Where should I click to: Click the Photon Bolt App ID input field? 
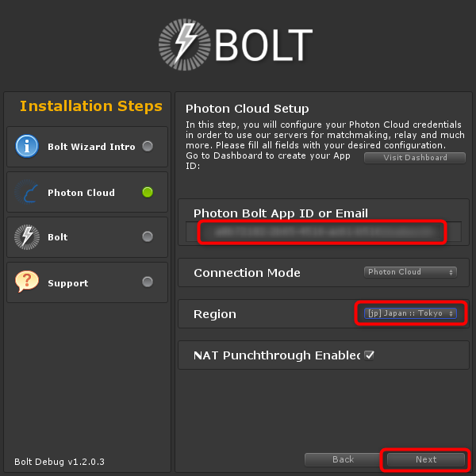click(x=324, y=232)
